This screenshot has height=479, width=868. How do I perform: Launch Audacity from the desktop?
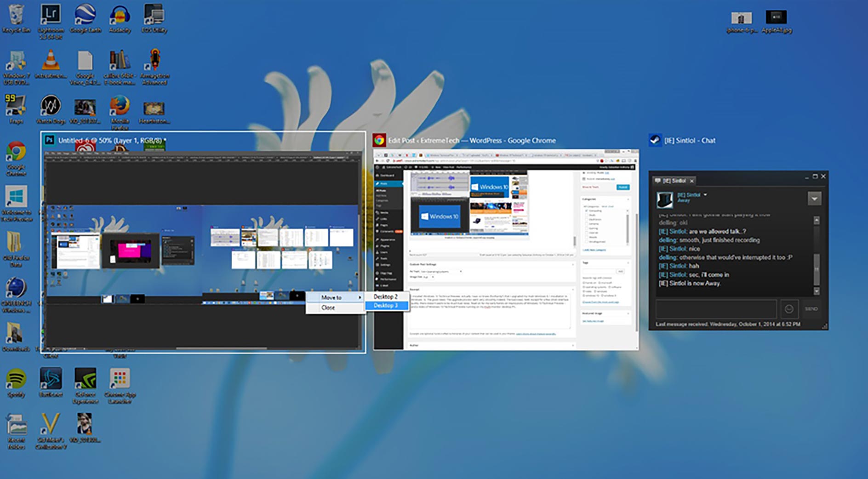tap(120, 17)
